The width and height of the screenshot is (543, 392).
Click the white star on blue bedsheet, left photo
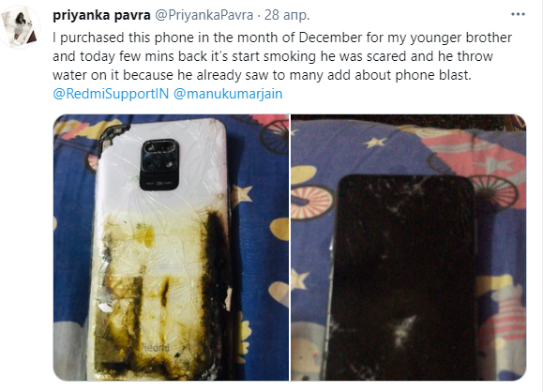[x=241, y=194]
